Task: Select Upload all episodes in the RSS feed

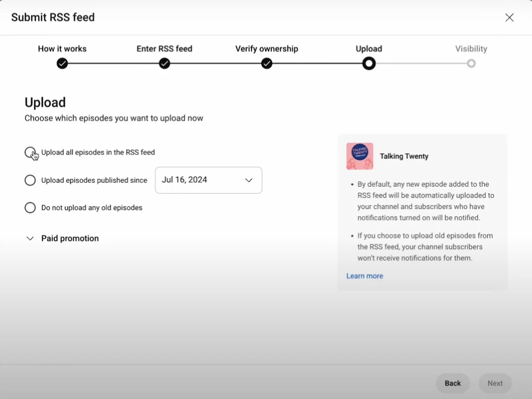Action: coord(30,152)
